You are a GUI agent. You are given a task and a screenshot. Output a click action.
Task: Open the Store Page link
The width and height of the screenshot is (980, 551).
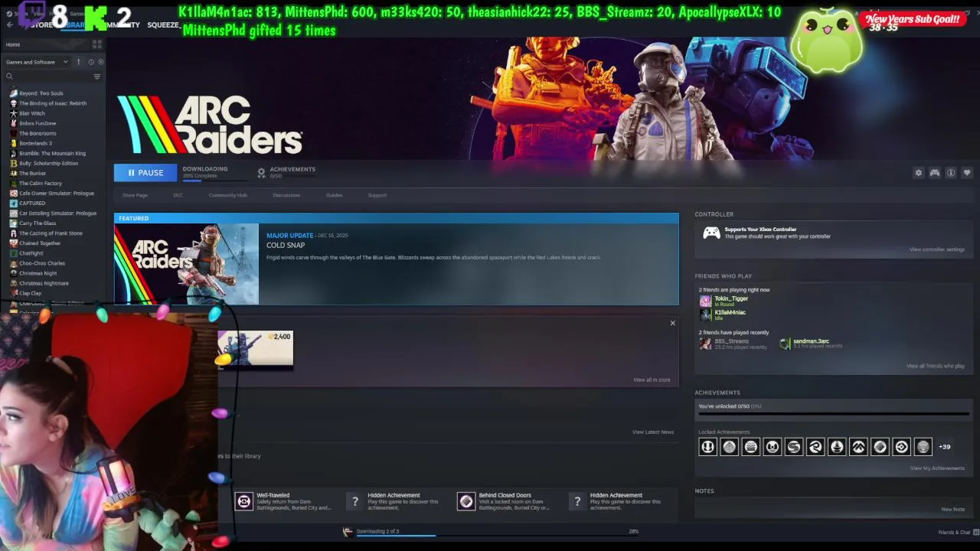135,195
